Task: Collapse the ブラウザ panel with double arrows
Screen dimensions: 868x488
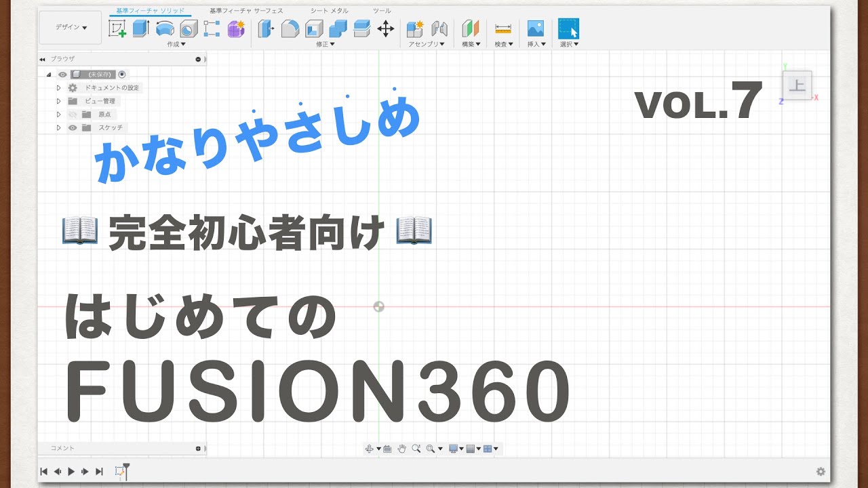Action: point(43,60)
